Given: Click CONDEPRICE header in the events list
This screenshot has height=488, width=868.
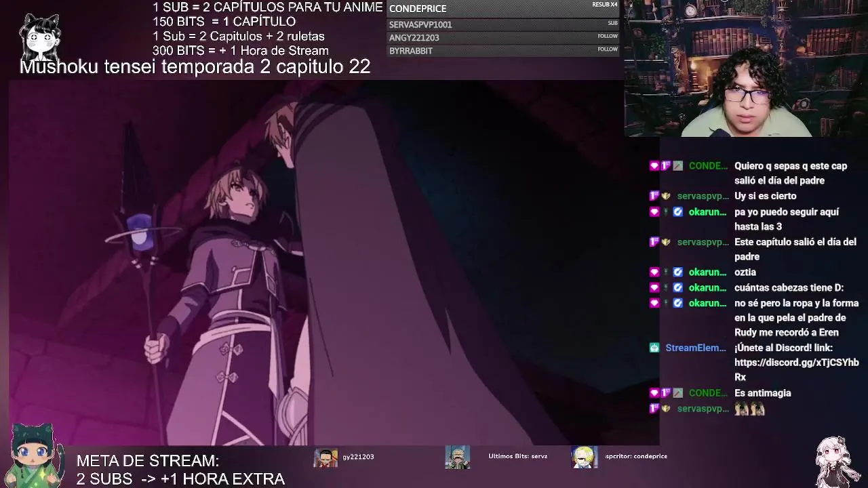Looking at the screenshot, I should click(418, 9).
